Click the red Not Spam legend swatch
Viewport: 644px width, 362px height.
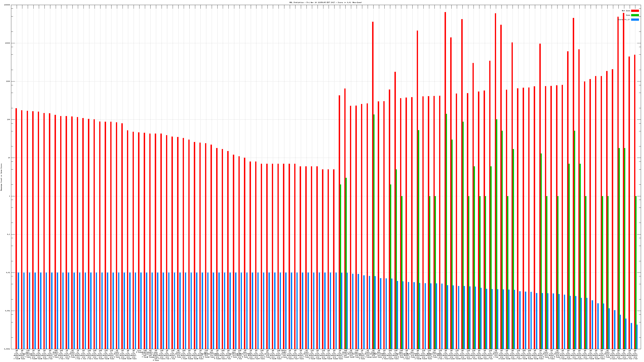(635, 11)
